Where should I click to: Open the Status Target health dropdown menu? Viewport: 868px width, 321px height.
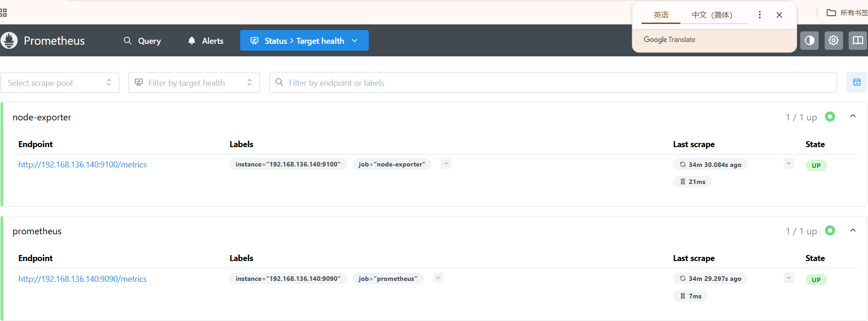pyautogui.click(x=304, y=41)
